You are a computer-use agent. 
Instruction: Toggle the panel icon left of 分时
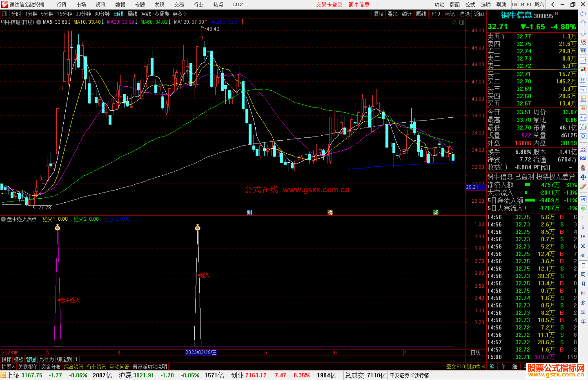coord(4,14)
